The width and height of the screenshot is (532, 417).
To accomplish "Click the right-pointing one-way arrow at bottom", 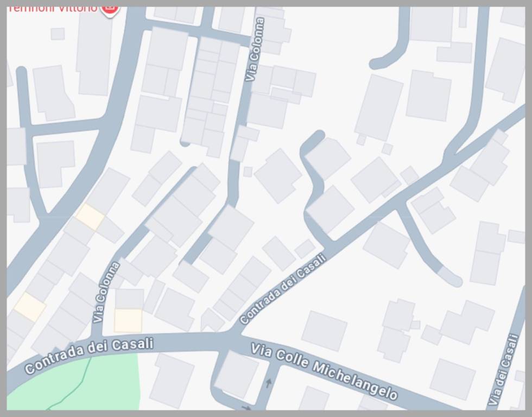I will (246, 407).
